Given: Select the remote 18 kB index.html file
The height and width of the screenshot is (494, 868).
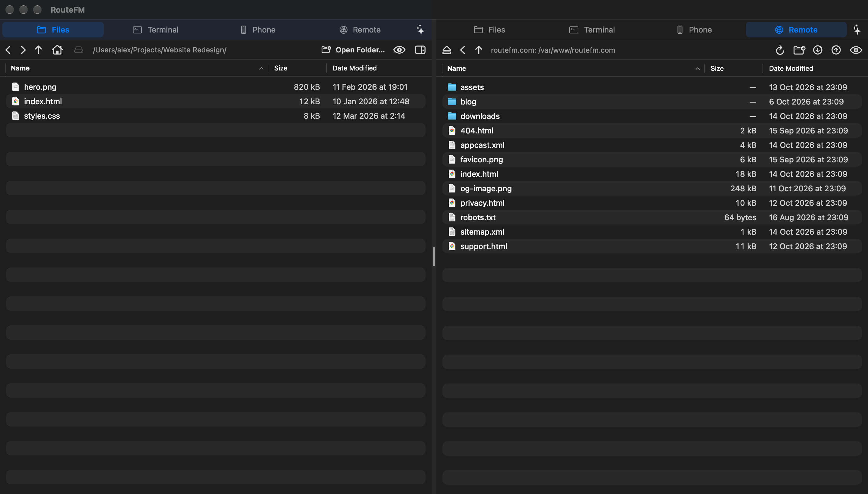Looking at the screenshot, I should pos(652,174).
